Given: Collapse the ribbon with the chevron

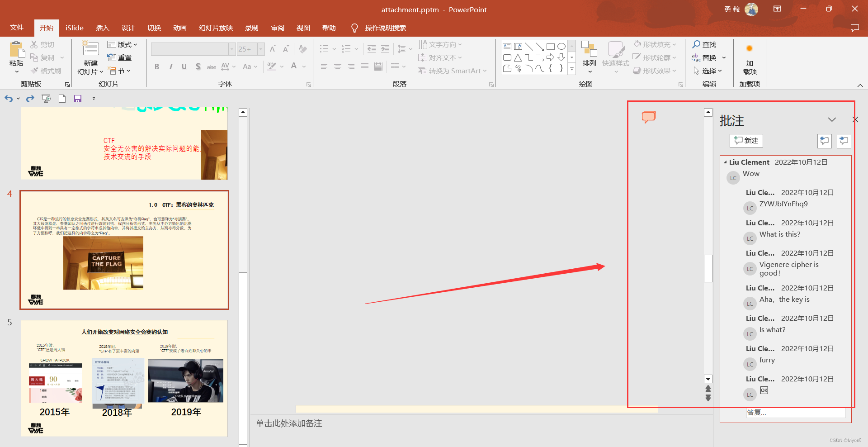Looking at the screenshot, I should pos(860,85).
